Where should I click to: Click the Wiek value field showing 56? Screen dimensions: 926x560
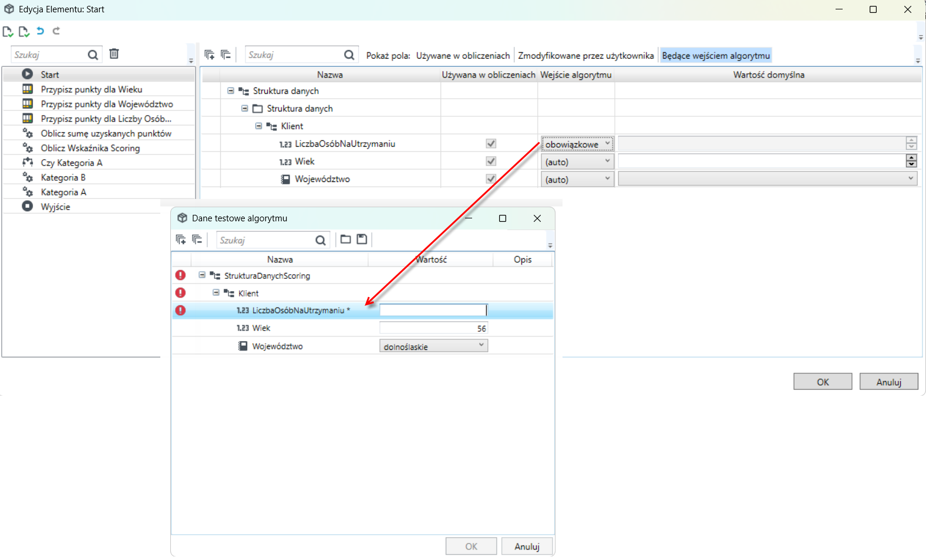coord(433,328)
